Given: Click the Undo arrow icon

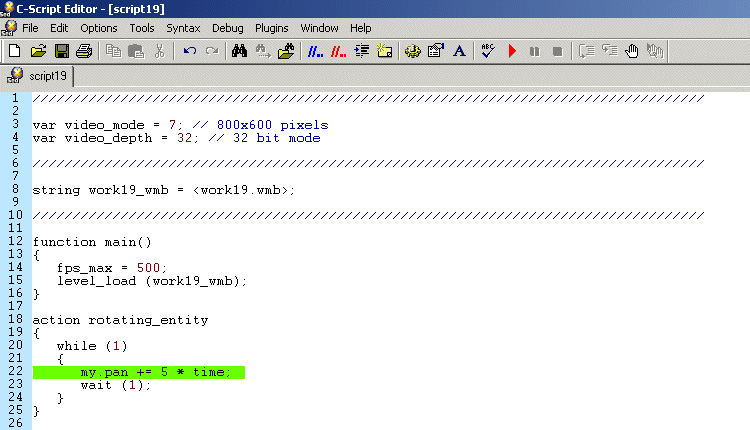Looking at the screenshot, I should pos(189,50).
